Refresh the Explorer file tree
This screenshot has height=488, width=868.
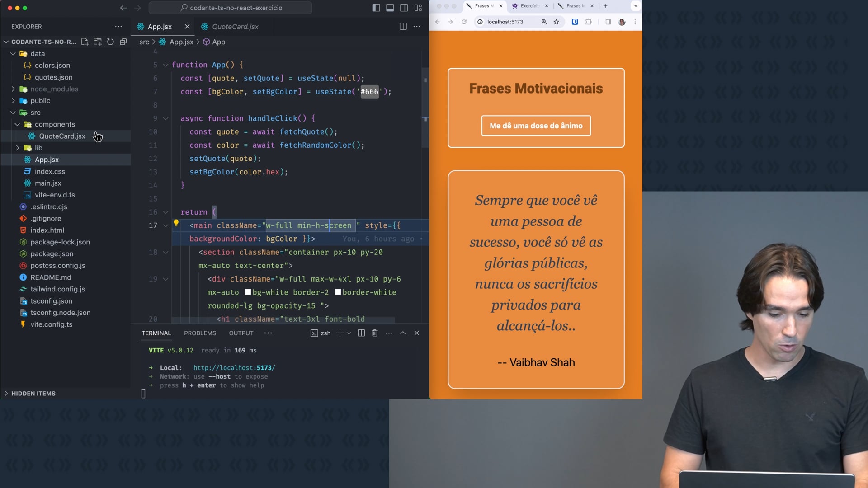click(110, 42)
